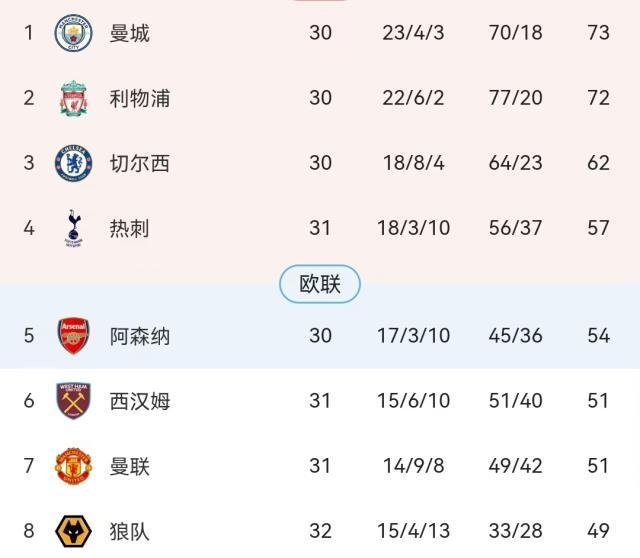Click Manchester City's 73 points value
640x558 pixels.
[598, 33]
